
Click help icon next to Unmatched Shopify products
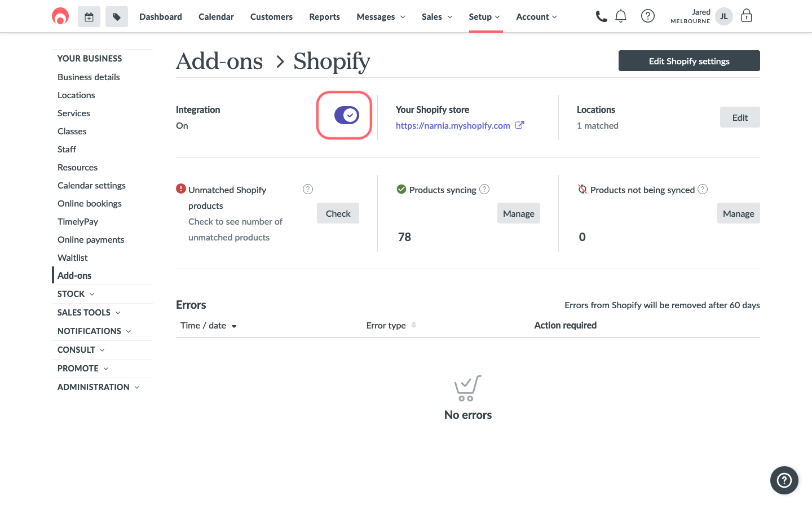click(x=308, y=189)
